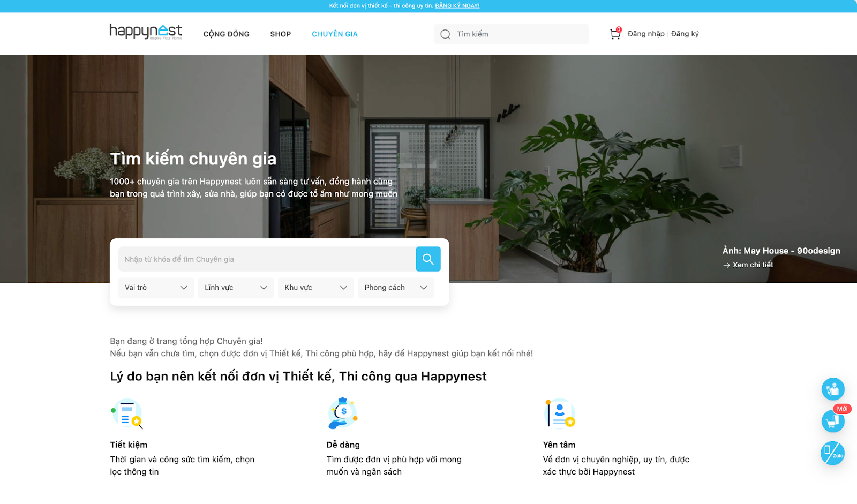857x504 pixels.
Task: Open the shopping cart icon
Action: click(x=615, y=34)
